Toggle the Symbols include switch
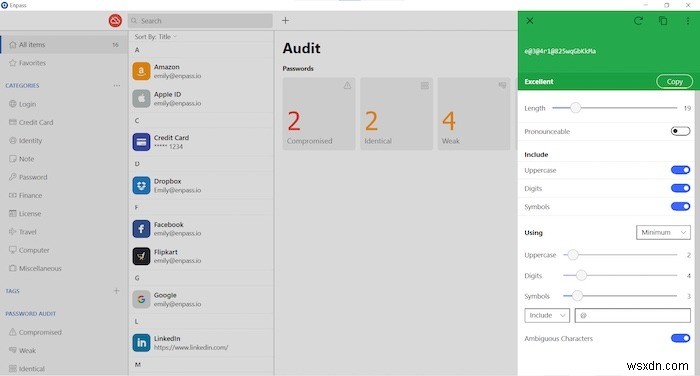The height and width of the screenshot is (376, 700). 680,206
